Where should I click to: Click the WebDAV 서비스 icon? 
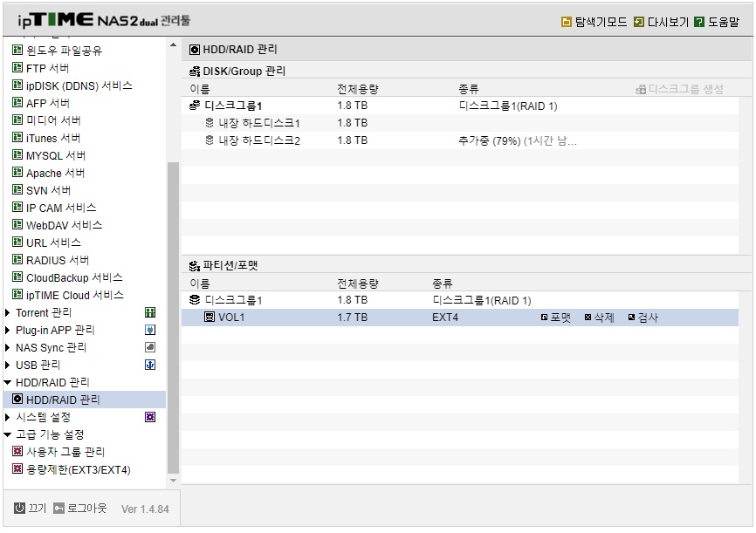(x=17, y=224)
